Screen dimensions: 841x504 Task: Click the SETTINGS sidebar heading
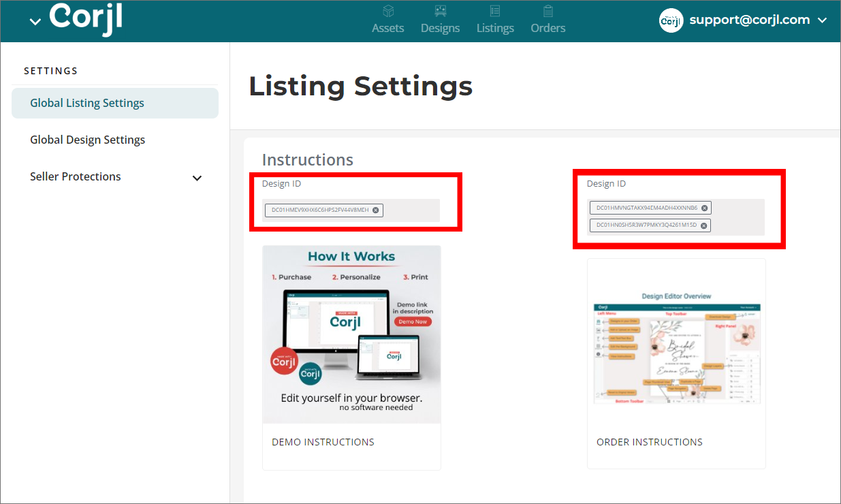(51, 71)
